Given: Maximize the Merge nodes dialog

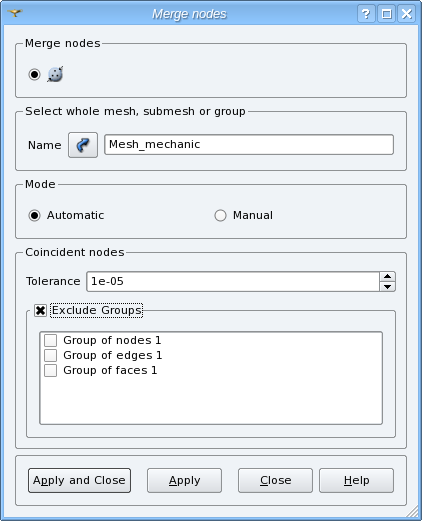Looking at the screenshot, I should [386, 14].
